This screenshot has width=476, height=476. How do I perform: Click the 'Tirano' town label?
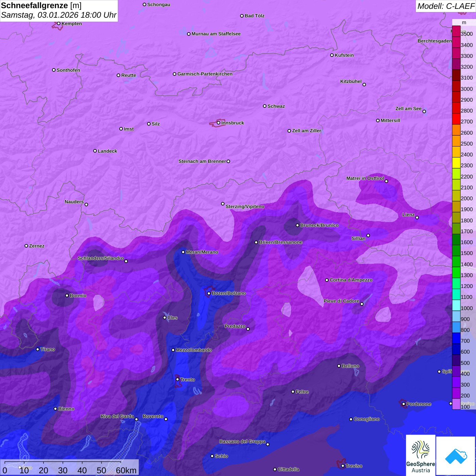point(48,349)
